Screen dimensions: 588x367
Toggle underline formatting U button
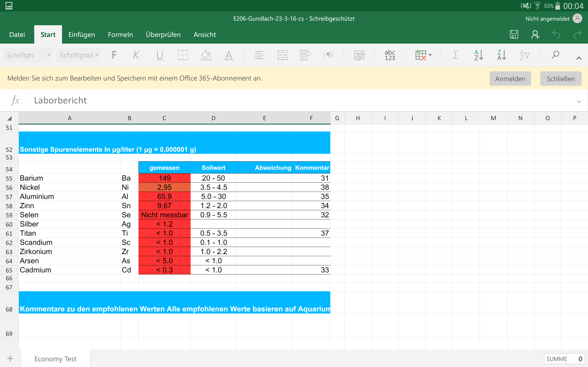click(x=160, y=55)
